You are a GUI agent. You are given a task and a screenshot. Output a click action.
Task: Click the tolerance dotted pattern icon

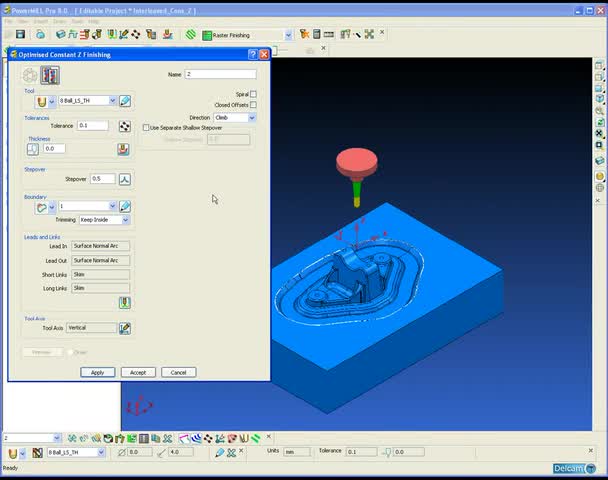(124, 126)
